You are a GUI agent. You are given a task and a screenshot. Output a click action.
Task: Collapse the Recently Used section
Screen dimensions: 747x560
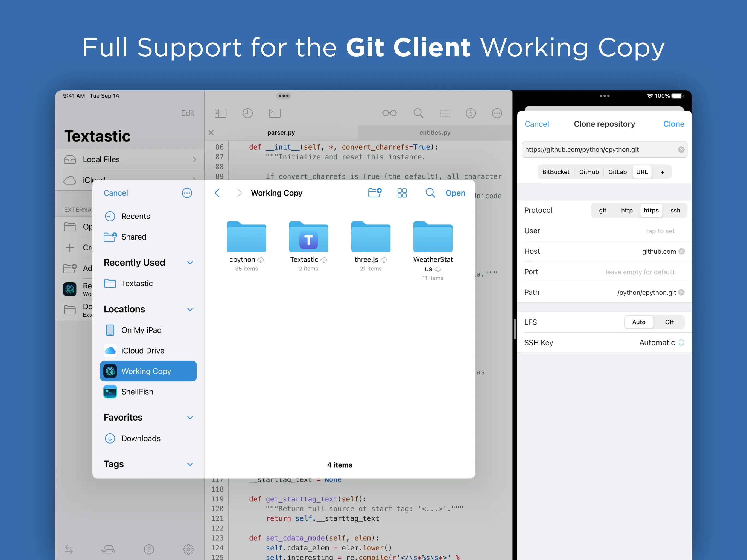tap(190, 263)
